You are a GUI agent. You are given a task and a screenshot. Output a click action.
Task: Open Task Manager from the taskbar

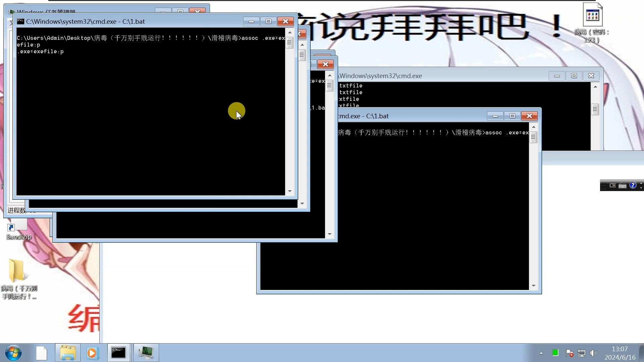pyautogui.click(x=146, y=353)
